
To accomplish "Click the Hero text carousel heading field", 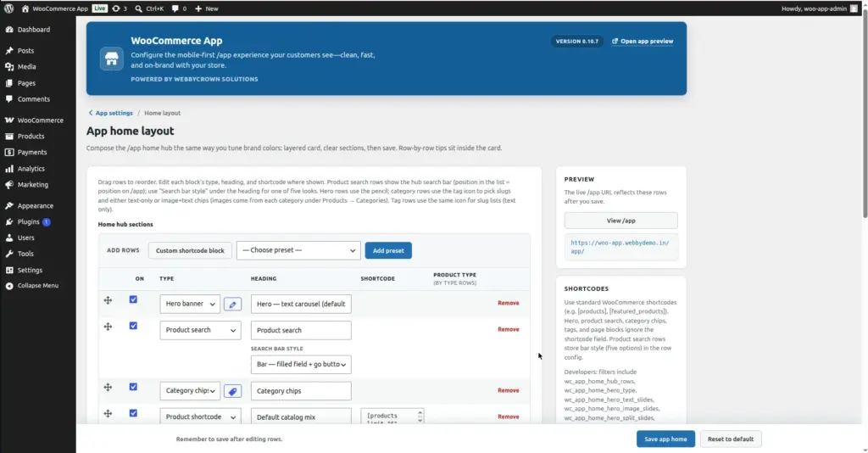I will pyautogui.click(x=301, y=304).
